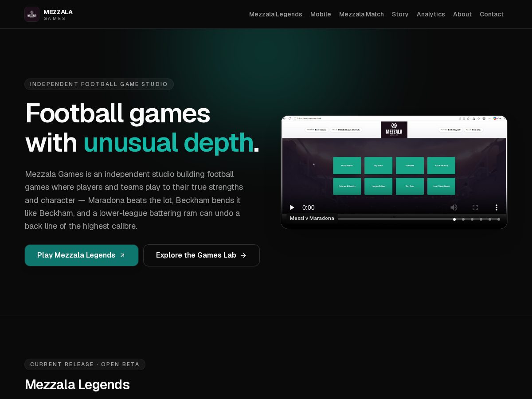
Task: Click the MEZZALA GAMES brand name
Action: click(58, 15)
